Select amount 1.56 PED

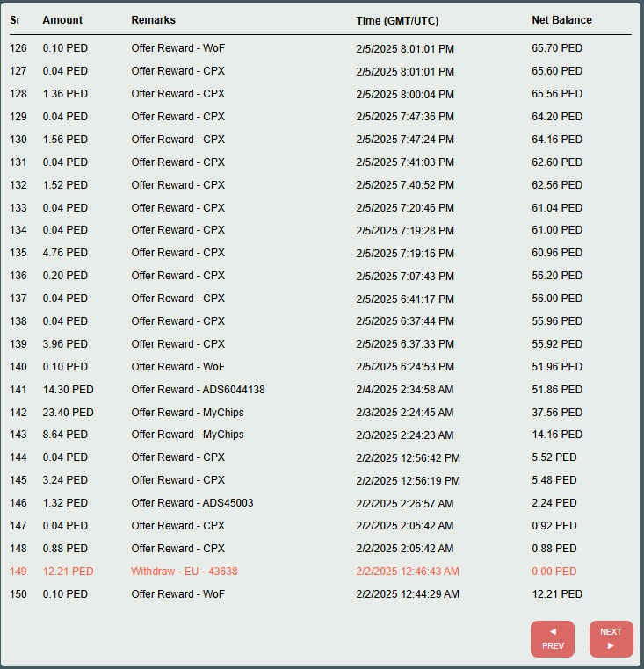pyautogui.click(x=65, y=140)
